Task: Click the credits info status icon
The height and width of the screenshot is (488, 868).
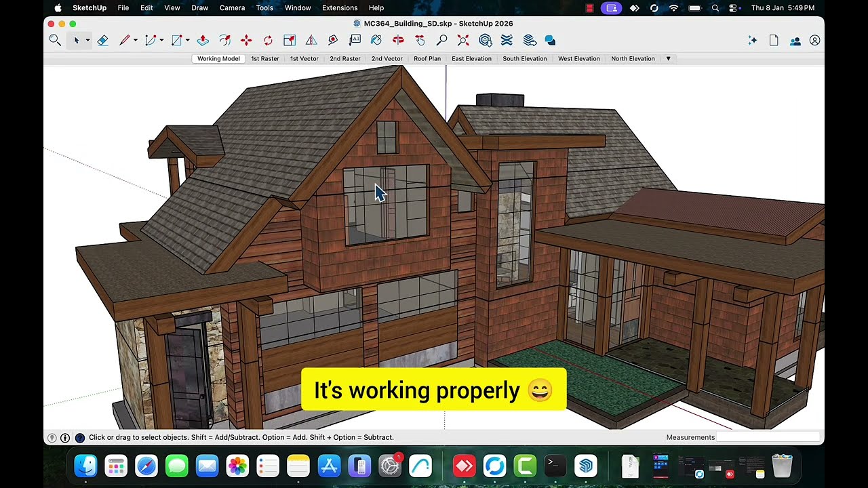Action: [65, 438]
